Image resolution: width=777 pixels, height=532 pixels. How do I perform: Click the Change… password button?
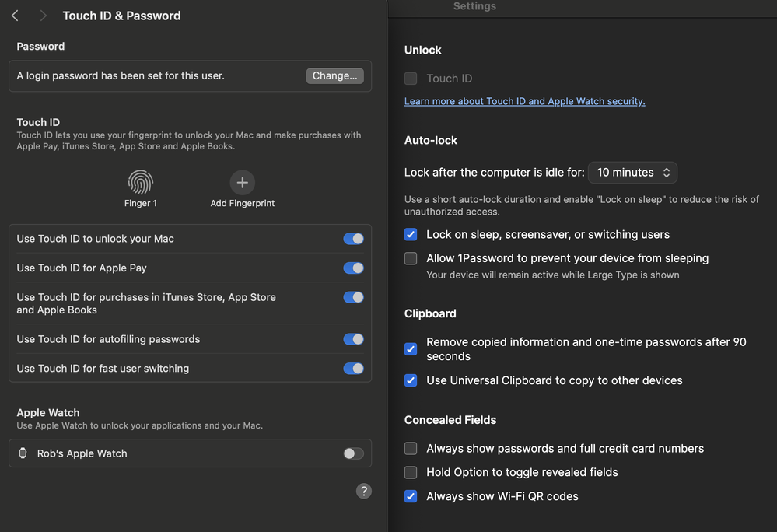point(334,76)
